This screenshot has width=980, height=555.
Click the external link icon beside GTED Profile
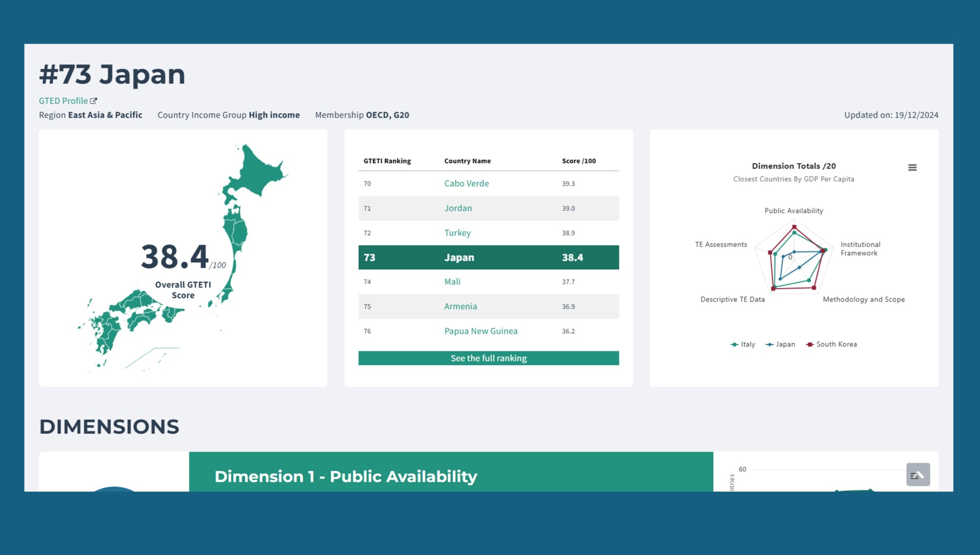pyautogui.click(x=94, y=101)
